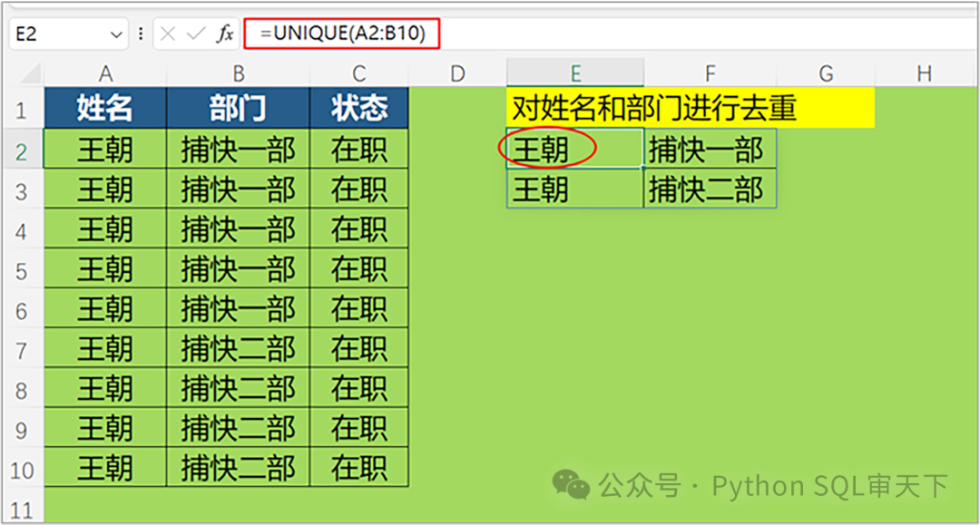The image size is (980, 525).
Task: Select row 2 header
Action: pos(23,151)
